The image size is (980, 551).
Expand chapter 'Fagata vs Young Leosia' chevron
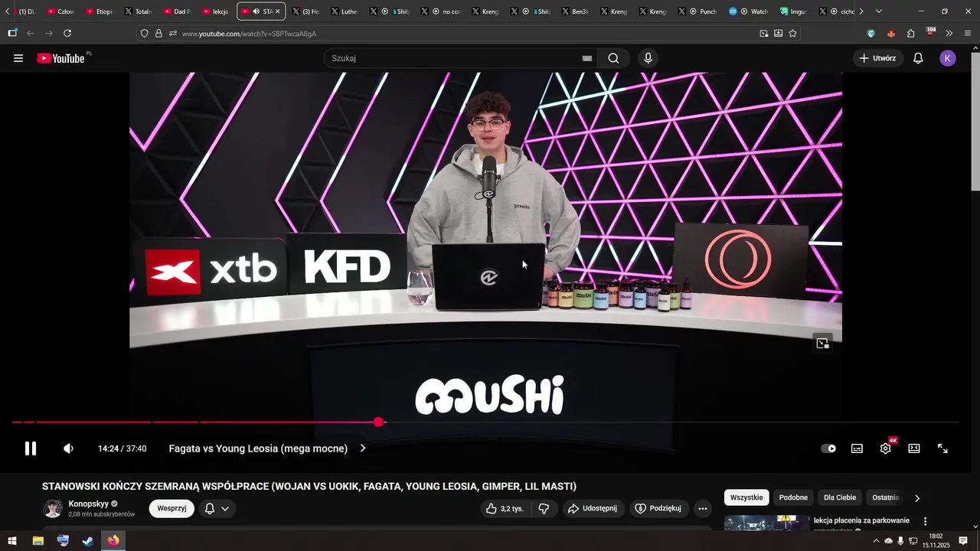click(363, 448)
